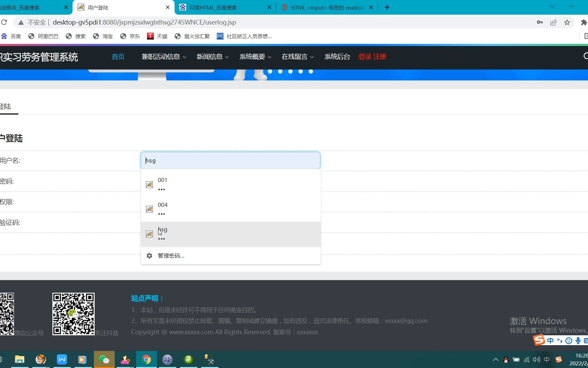Open 管理密码 password settings
This screenshot has width=588, height=368.
point(231,256)
